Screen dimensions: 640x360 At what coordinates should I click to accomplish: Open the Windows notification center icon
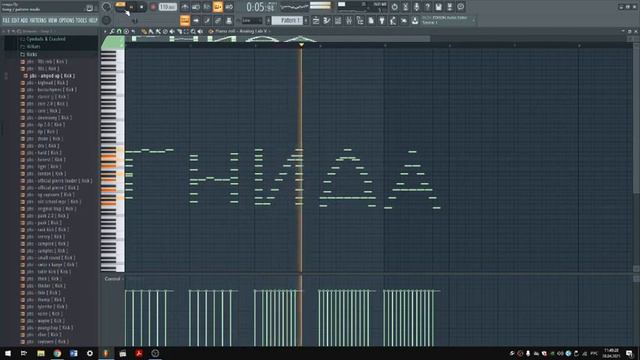coord(629,353)
